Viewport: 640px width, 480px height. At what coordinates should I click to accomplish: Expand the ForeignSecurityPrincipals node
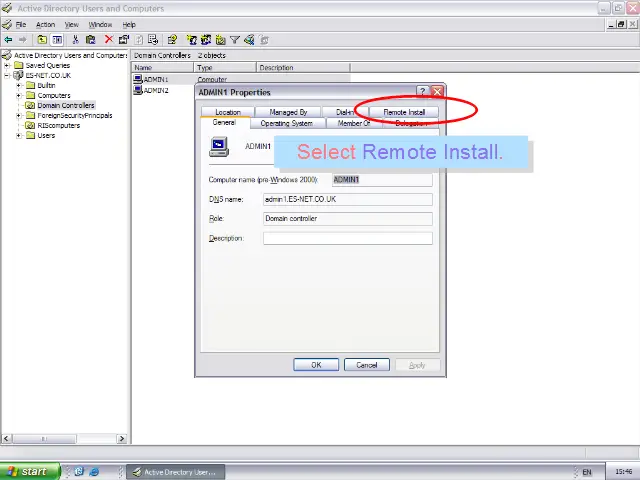click(x=18, y=116)
